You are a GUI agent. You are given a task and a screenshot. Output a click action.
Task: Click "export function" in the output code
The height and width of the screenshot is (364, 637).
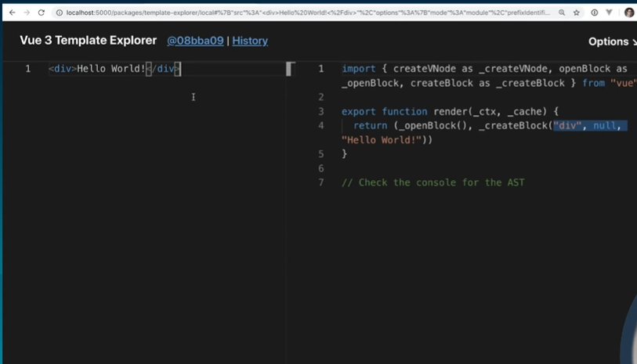pyautogui.click(x=384, y=111)
